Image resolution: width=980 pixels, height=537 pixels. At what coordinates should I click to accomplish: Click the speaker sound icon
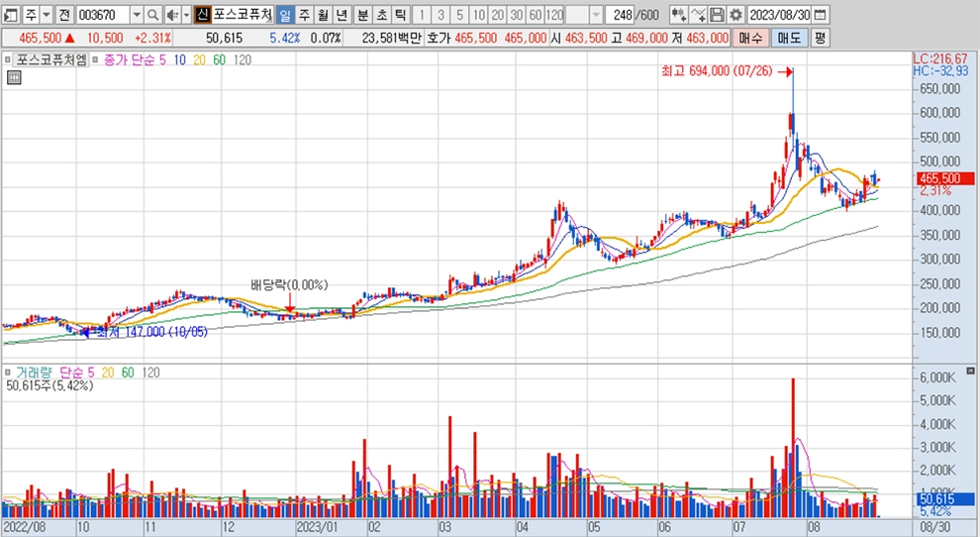point(171,15)
